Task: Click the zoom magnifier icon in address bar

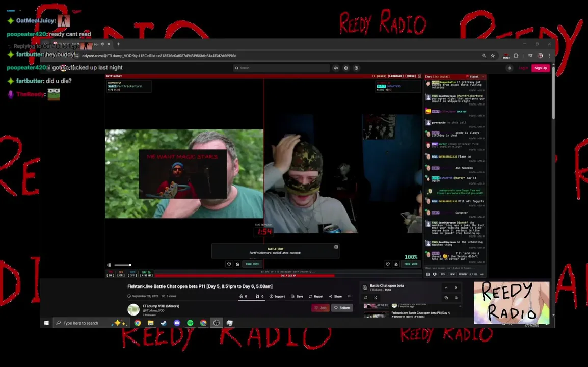Action: pos(484,56)
